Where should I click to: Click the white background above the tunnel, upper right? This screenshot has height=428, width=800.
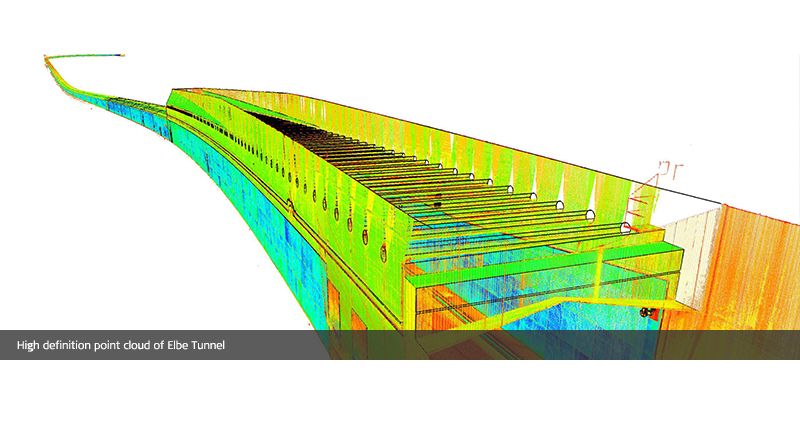click(x=600, y=60)
